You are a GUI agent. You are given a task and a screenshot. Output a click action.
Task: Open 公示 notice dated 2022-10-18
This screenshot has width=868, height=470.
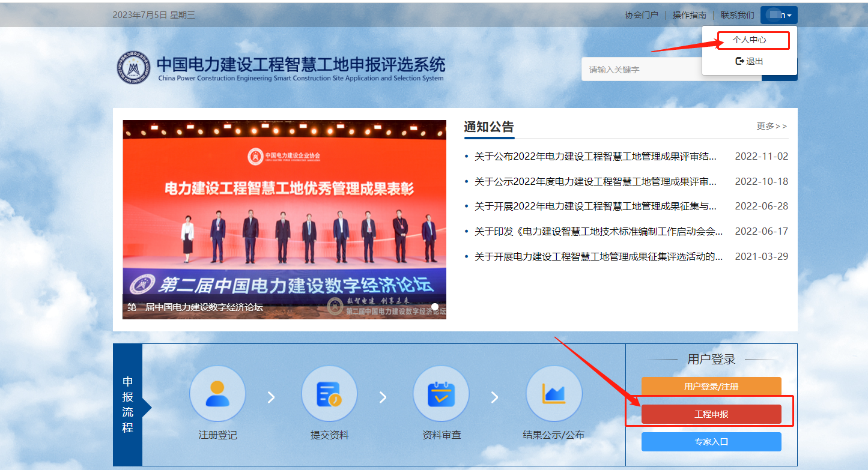[595, 181]
